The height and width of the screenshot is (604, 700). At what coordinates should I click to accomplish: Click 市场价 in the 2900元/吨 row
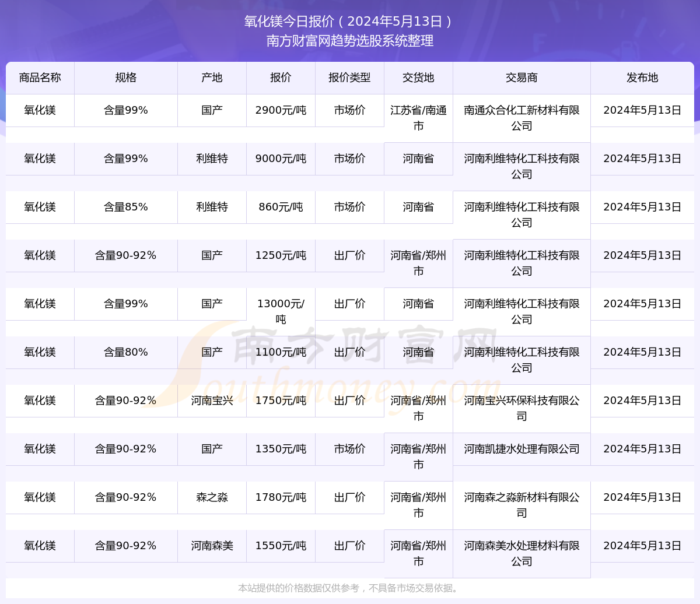(x=349, y=110)
